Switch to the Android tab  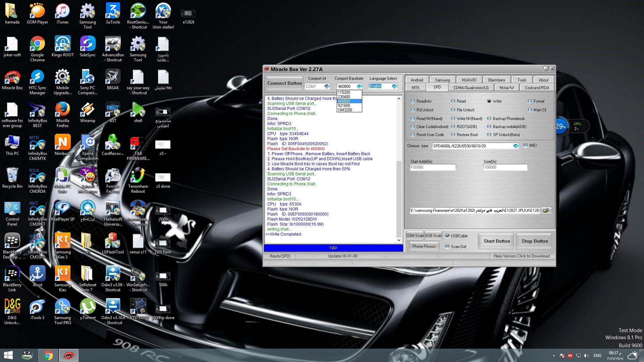tap(417, 80)
